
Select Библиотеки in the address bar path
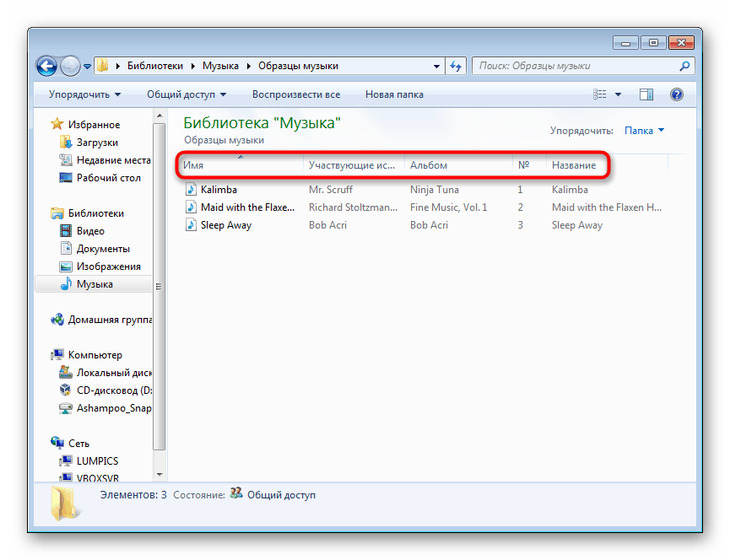click(x=155, y=66)
